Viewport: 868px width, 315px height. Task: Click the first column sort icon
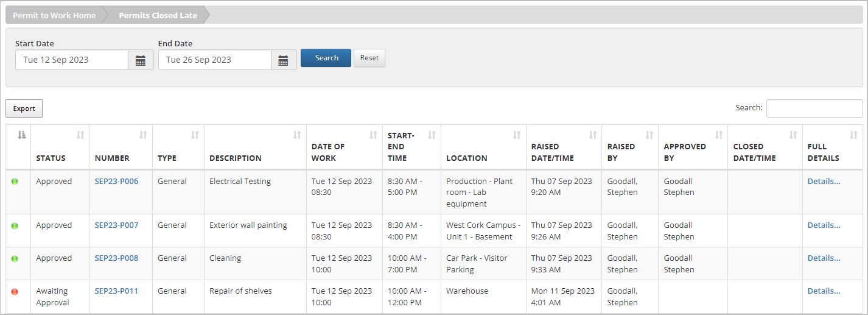tap(22, 135)
